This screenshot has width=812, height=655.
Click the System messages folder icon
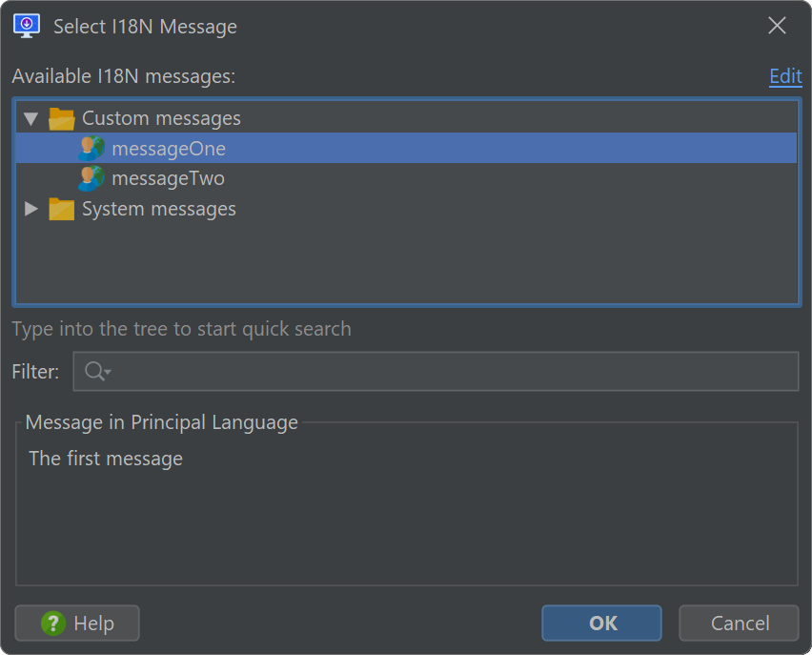[x=62, y=210]
